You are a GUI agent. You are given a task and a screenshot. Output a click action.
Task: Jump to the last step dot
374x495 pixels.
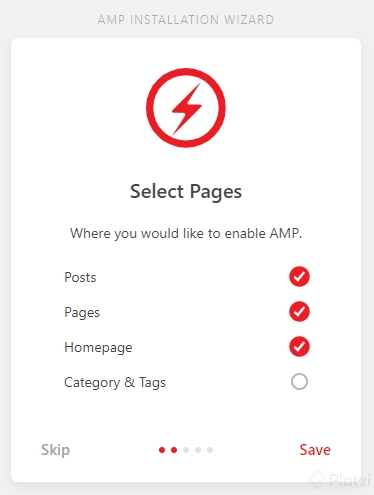[x=210, y=450]
